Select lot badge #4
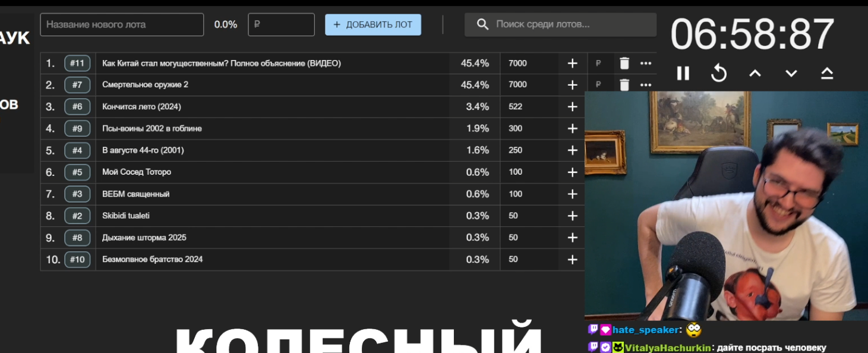 [x=77, y=150]
